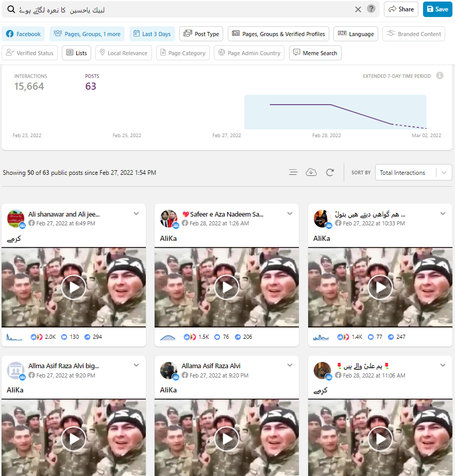The image size is (455, 476).
Task: Click the info icon beside Extended 7-Day Time Period
Action: (440, 76)
